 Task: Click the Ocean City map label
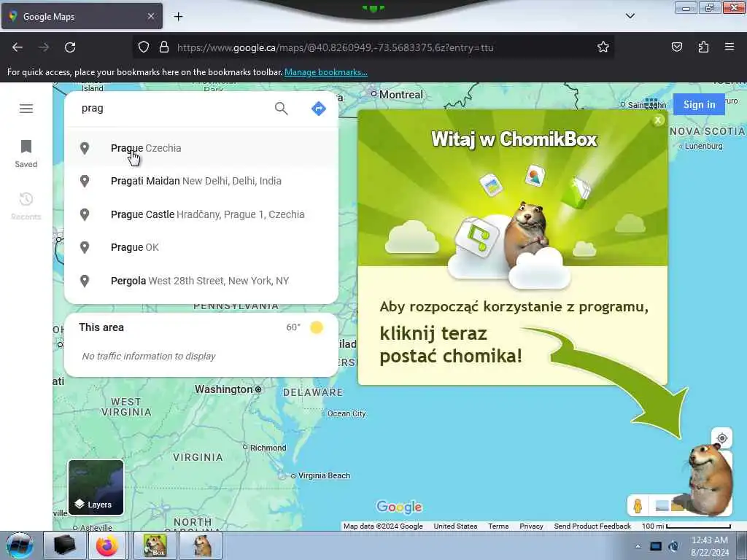(x=347, y=414)
